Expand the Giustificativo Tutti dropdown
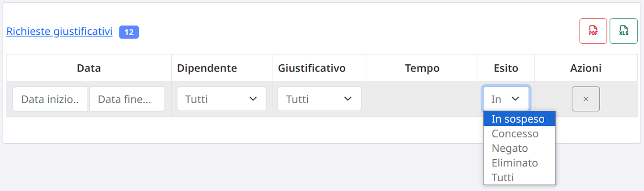This screenshot has width=644, height=191. pos(319,99)
